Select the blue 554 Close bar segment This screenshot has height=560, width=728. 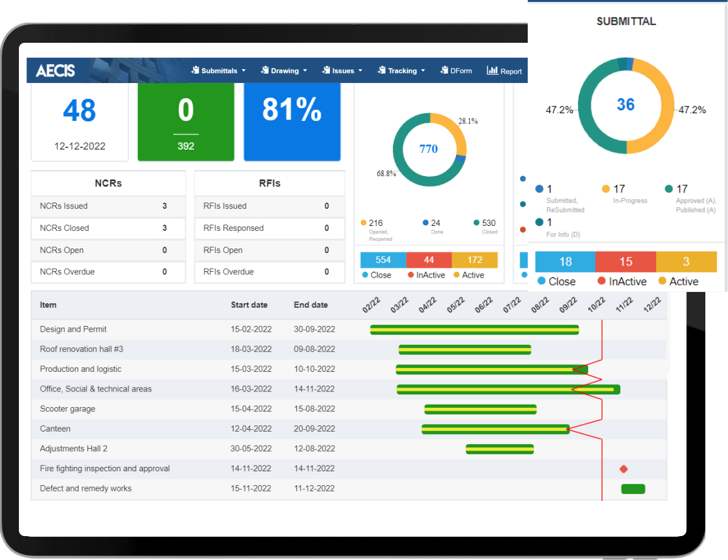click(384, 260)
